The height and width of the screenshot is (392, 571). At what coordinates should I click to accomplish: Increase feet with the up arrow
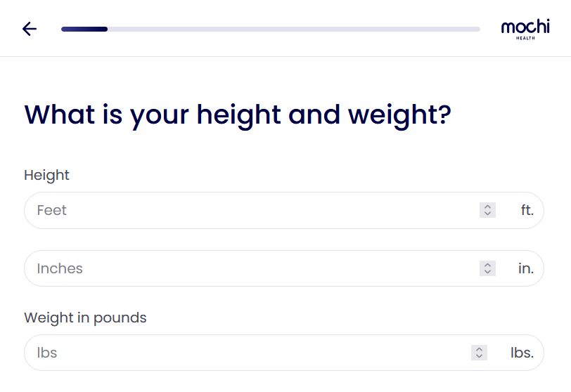(487, 207)
